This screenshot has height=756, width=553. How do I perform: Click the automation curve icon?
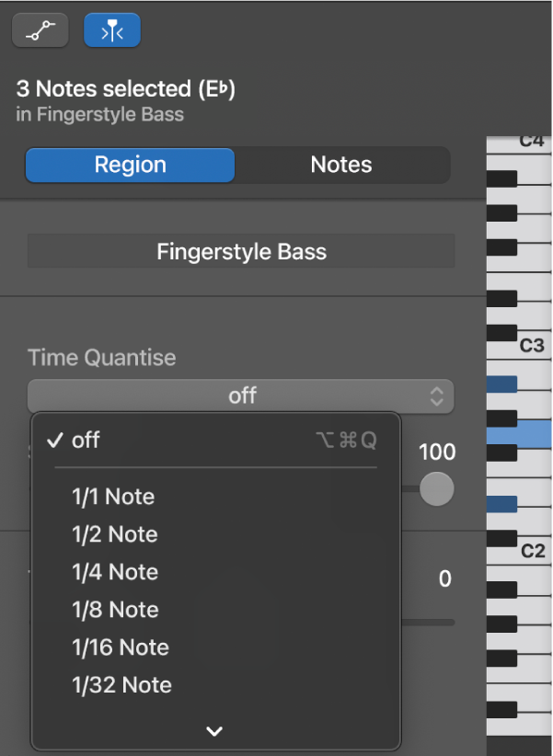(40, 30)
